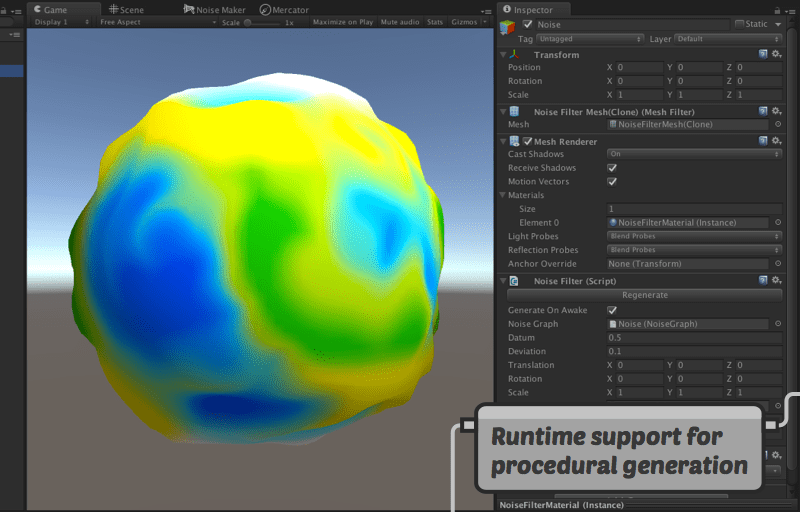Open the Transform component gear settings menu
Image resolution: width=800 pixels, height=512 pixels.
click(776, 55)
